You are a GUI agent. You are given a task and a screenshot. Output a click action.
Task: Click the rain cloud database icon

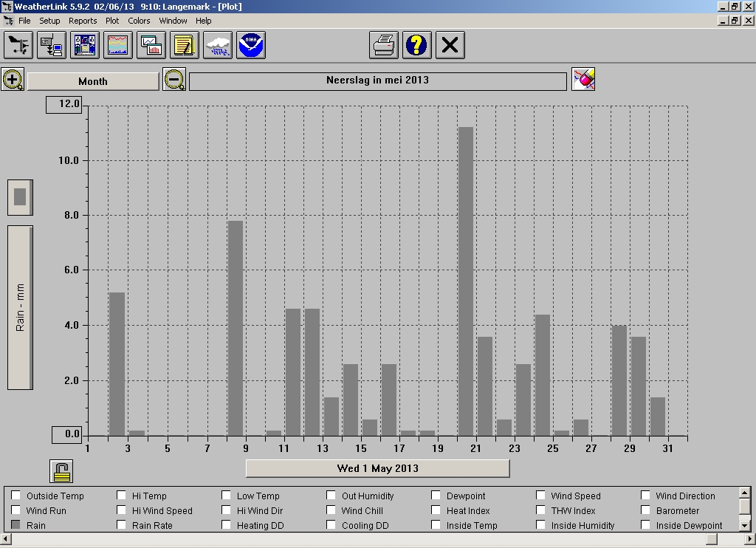pos(218,45)
